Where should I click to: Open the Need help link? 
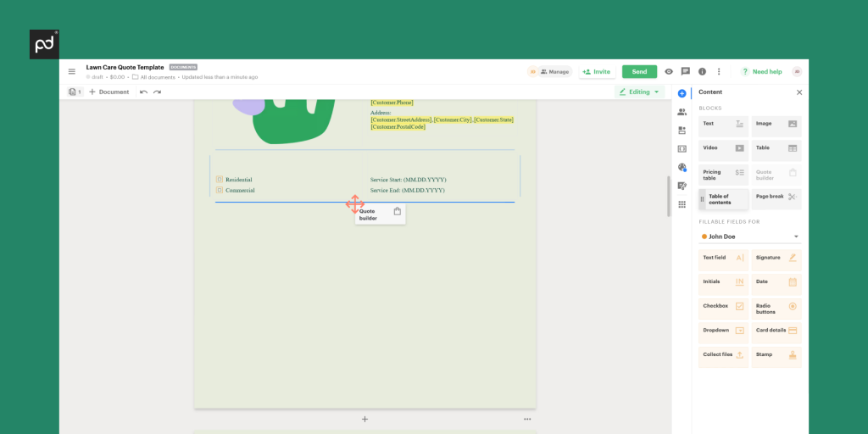pyautogui.click(x=762, y=71)
